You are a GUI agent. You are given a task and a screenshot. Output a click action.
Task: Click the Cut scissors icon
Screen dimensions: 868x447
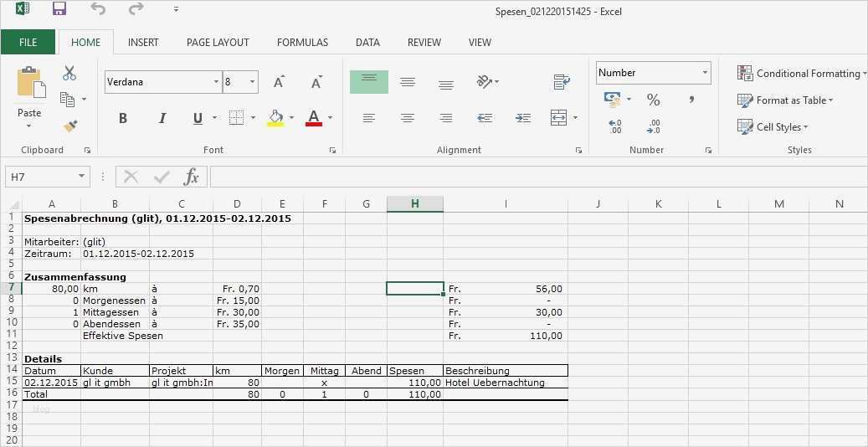(x=69, y=73)
